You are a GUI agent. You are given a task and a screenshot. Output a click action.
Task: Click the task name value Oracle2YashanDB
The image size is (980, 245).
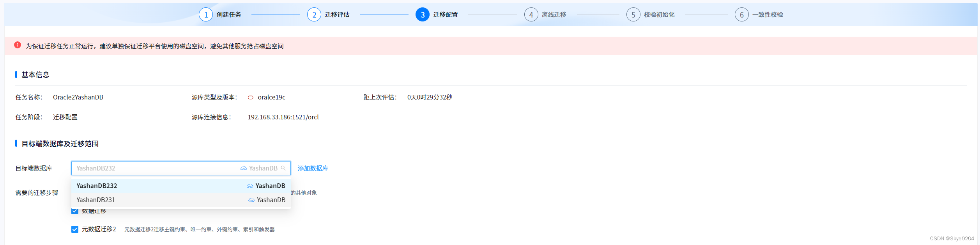pos(78,97)
